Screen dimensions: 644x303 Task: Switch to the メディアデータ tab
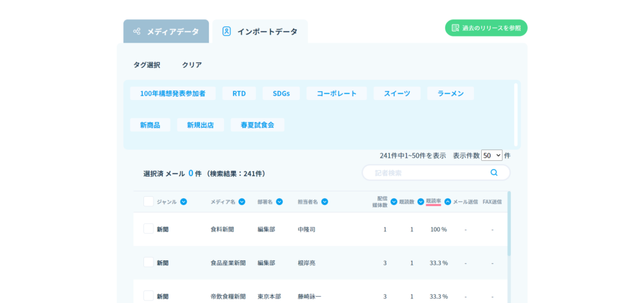166,31
